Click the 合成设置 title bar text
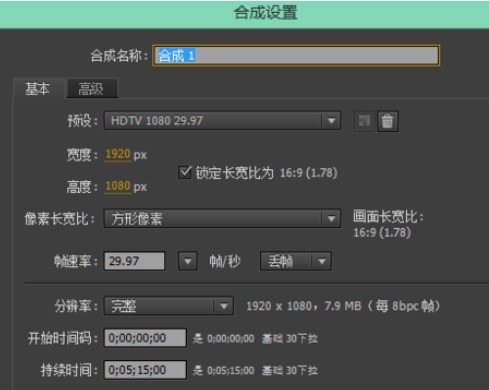The image size is (489, 390). pyautogui.click(x=266, y=13)
